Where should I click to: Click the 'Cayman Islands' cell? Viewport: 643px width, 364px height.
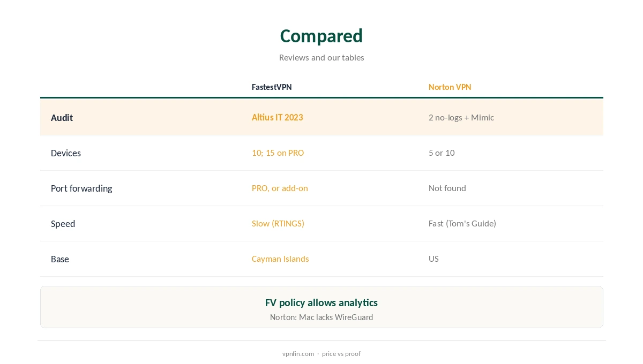[280, 259]
